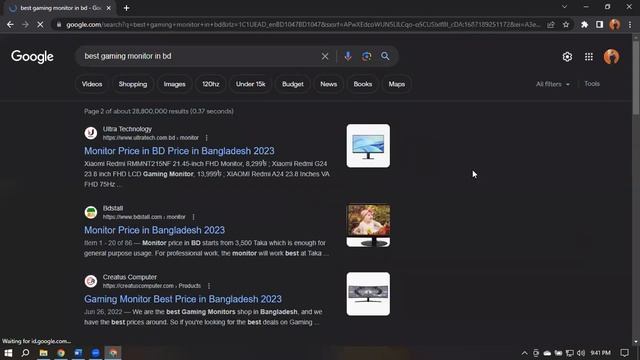Open File Explorer from taskbar

pos(43,353)
